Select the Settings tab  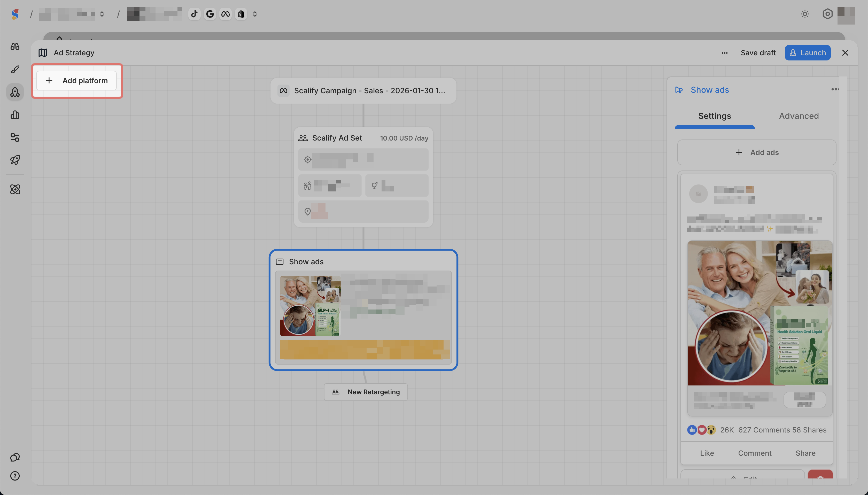click(x=714, y=116)
